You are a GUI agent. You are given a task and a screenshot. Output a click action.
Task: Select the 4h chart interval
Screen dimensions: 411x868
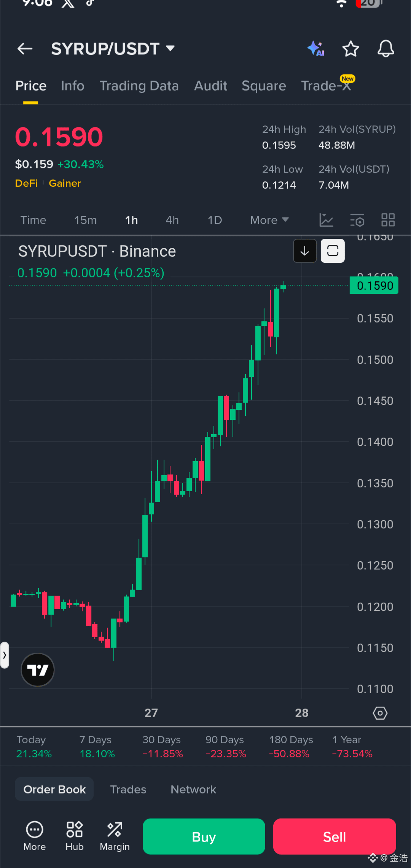pyautogui.click(x=172, y=220)
